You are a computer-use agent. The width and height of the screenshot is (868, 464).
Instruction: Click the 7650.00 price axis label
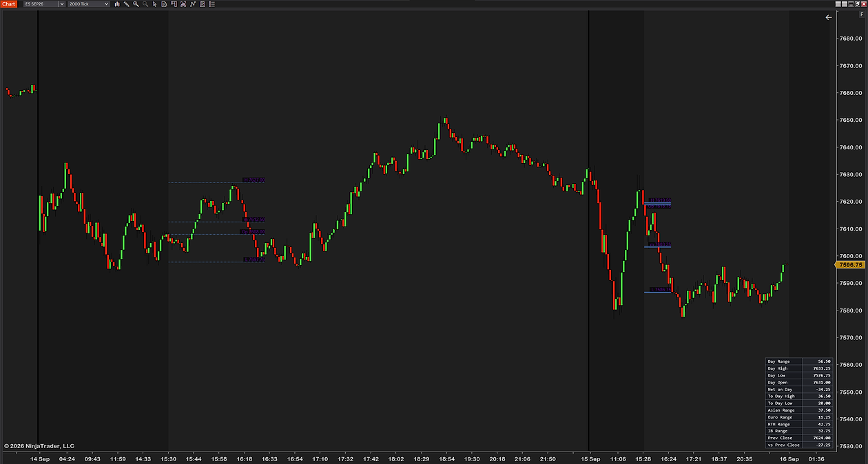click(x=849, y=120)
